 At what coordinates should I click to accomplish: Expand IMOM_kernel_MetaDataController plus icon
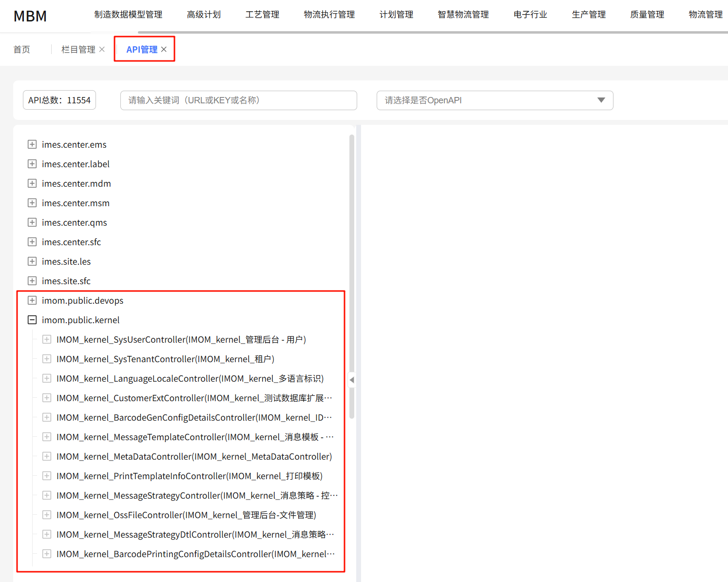click(x=47, y=456)
